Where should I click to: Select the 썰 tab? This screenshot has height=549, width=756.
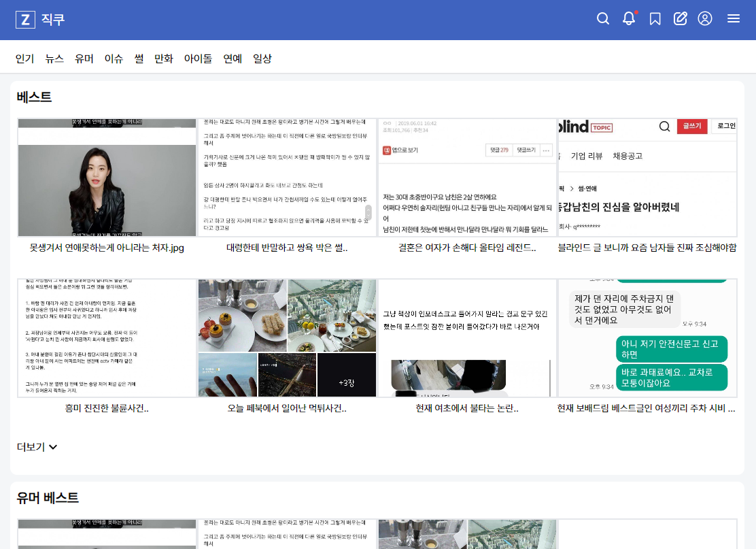pyautogui.click(x=139, y=59)
